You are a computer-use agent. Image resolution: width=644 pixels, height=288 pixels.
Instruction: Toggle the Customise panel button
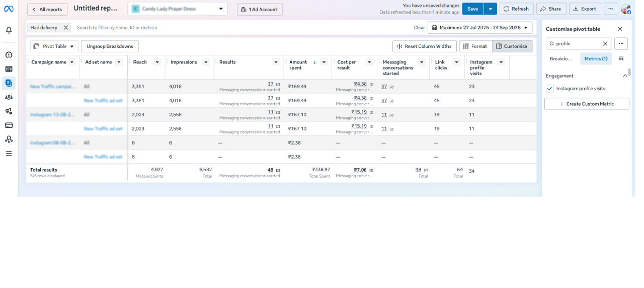click(512, 46)
